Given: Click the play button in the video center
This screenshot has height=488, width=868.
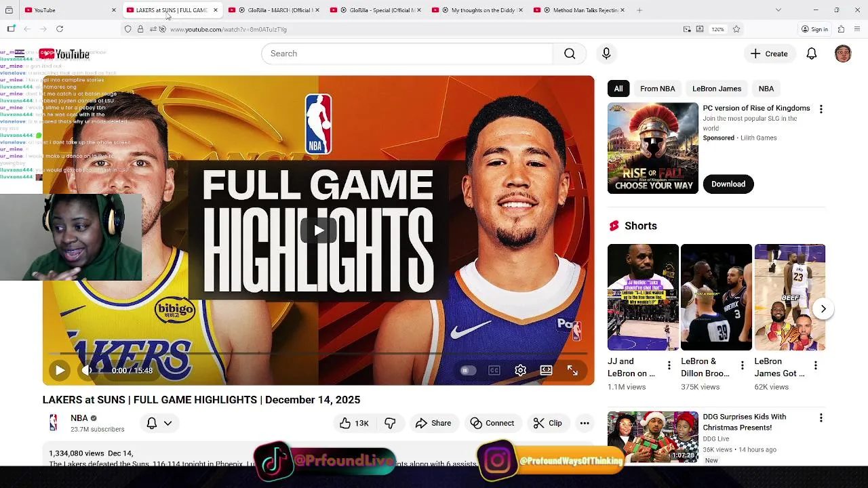Looking at the screenshot, I should pos(318,230).
